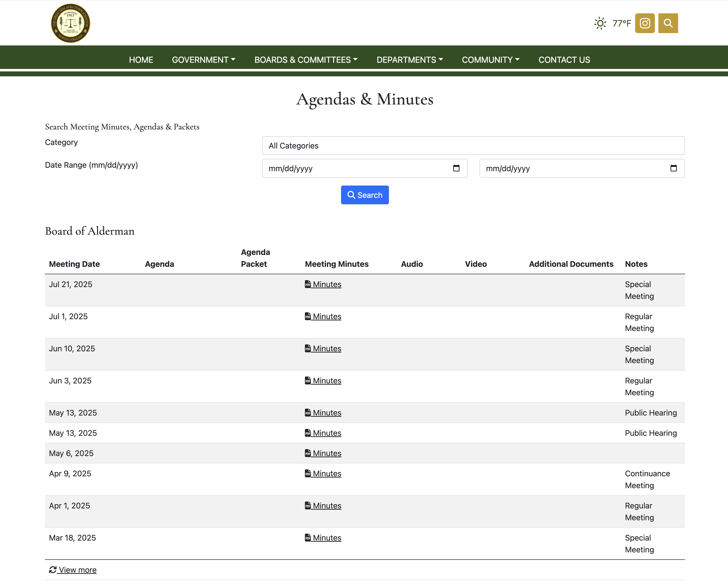Open the Instagram icon link
This screenshot has width=728, height=586.
click(x=645, y=23)
